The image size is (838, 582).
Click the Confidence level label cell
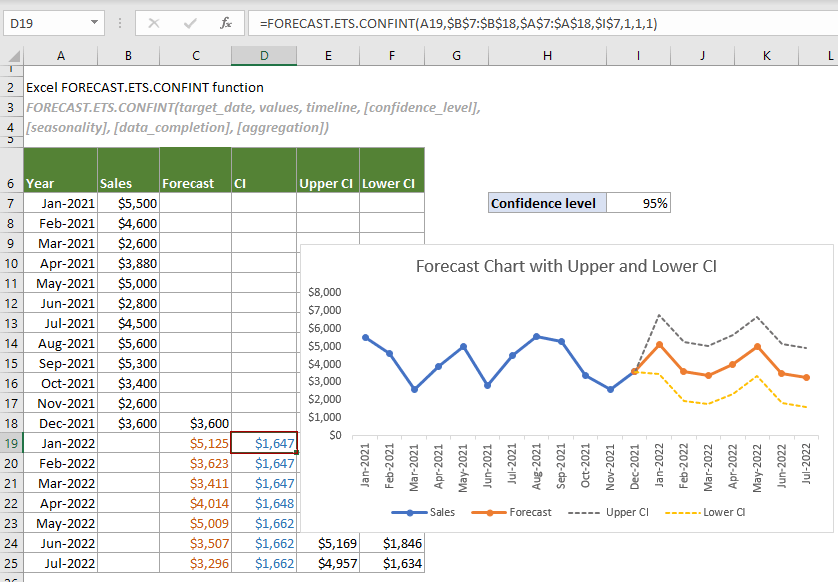(x=546, y=202)
